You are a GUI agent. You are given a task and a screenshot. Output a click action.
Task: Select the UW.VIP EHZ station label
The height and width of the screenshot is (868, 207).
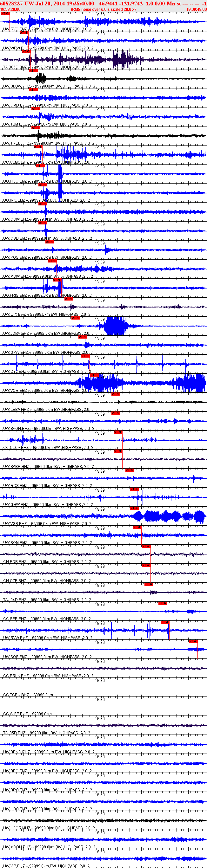click(15, 866)
